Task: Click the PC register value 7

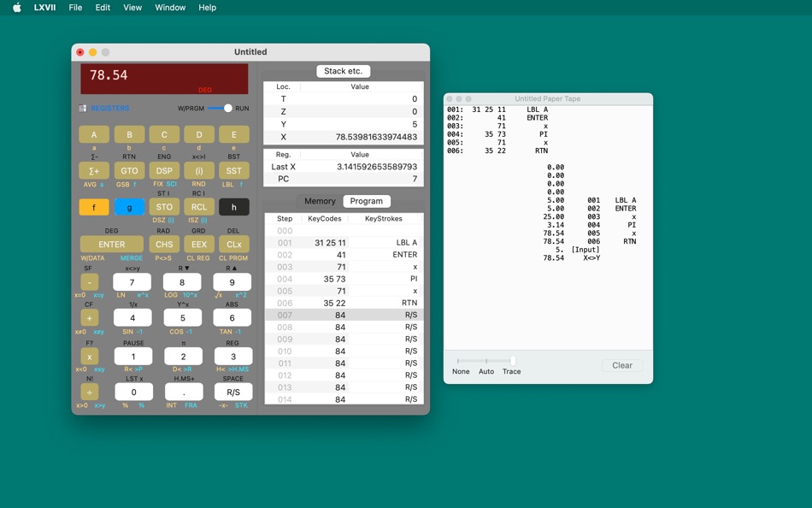Action: (415, 179)
